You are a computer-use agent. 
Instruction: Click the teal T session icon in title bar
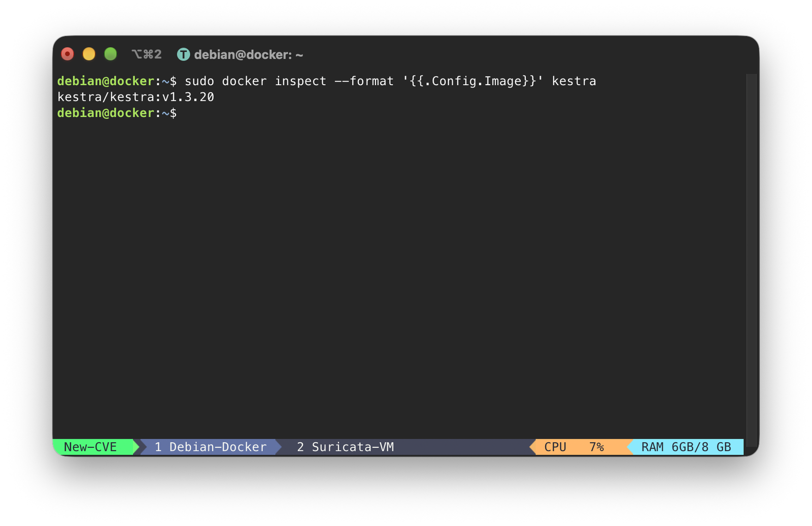(x=183, y=54)
